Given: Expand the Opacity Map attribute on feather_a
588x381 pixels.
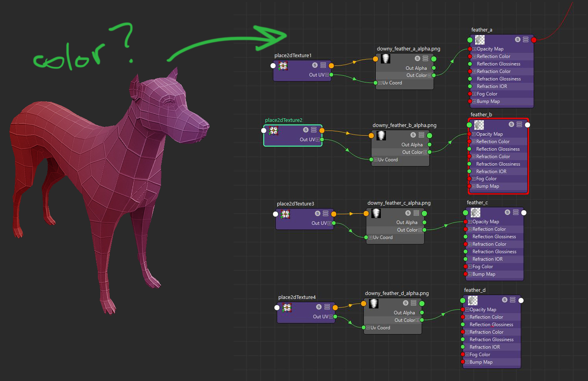Looking at the screenshot, I should [x=474, y=49].
